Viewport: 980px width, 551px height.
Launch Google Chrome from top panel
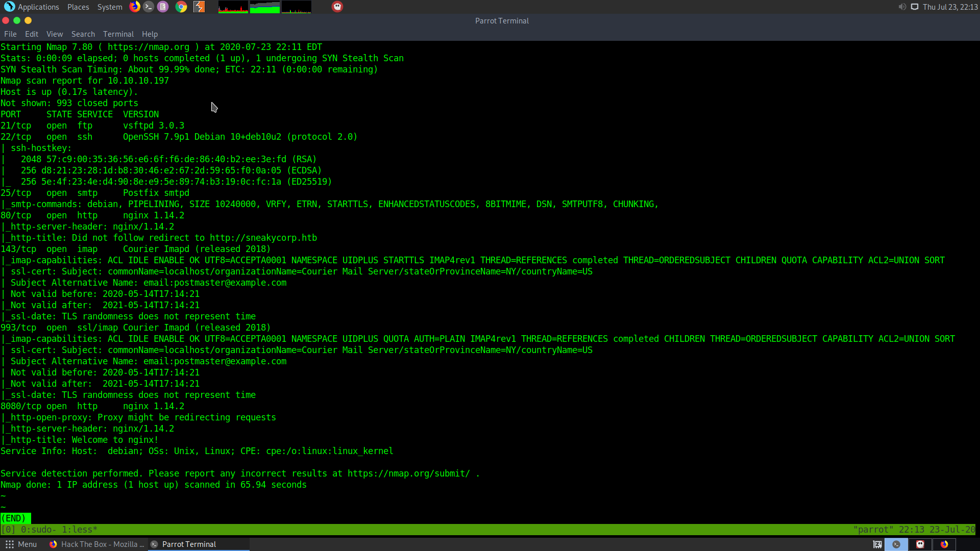coord(181,7)
